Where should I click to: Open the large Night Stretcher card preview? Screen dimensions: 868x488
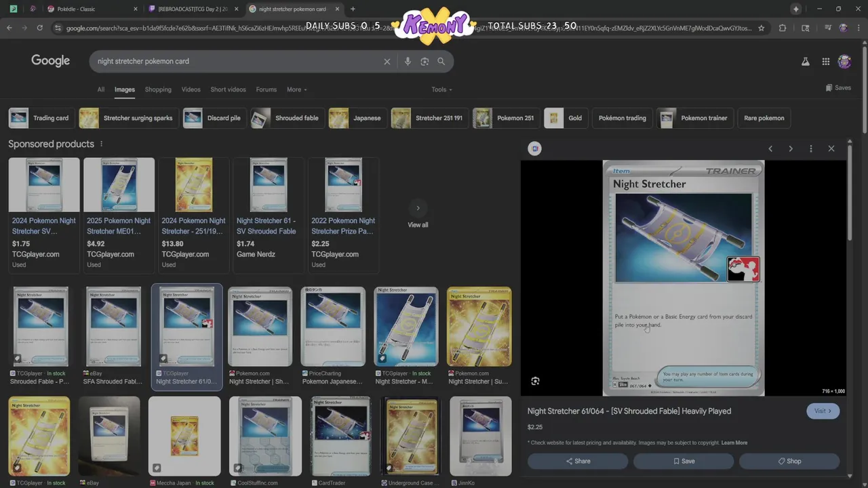point(684,278)
